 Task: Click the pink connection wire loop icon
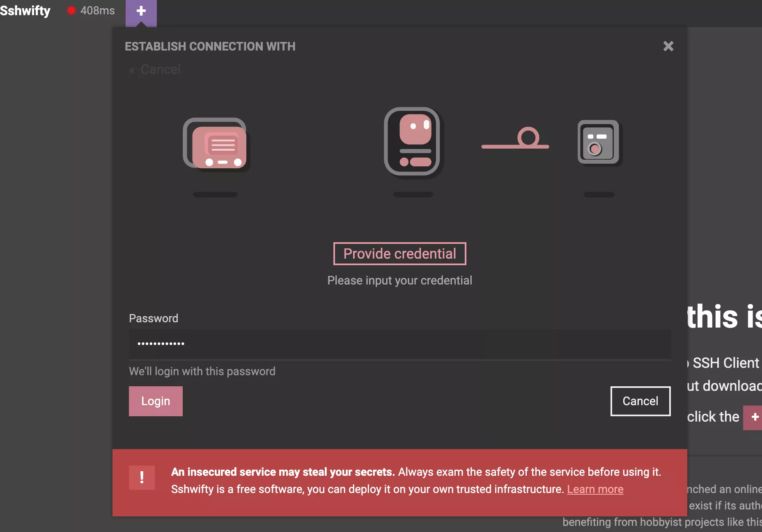(515, 138)
